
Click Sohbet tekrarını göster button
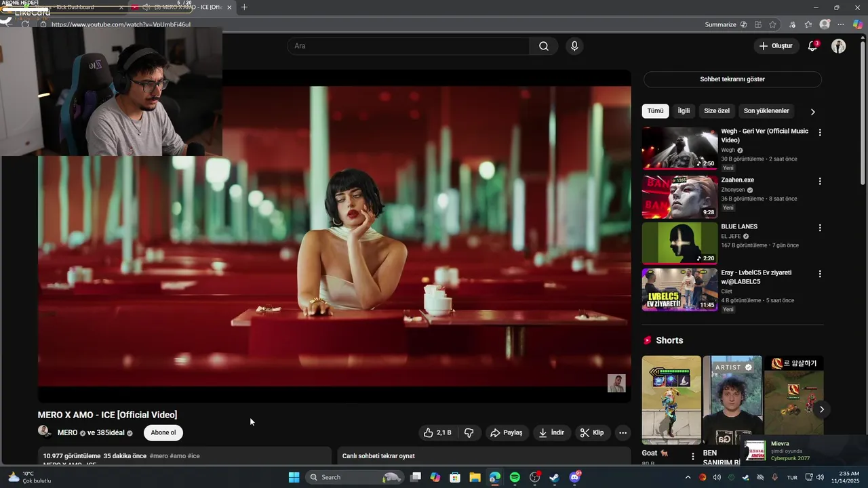coord(732,79)
